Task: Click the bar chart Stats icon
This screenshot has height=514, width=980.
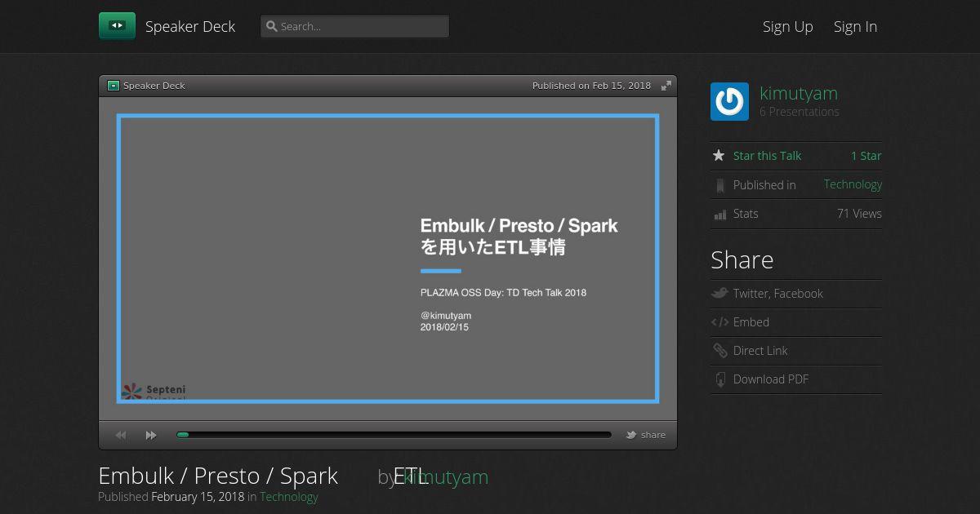Action: 719,214
